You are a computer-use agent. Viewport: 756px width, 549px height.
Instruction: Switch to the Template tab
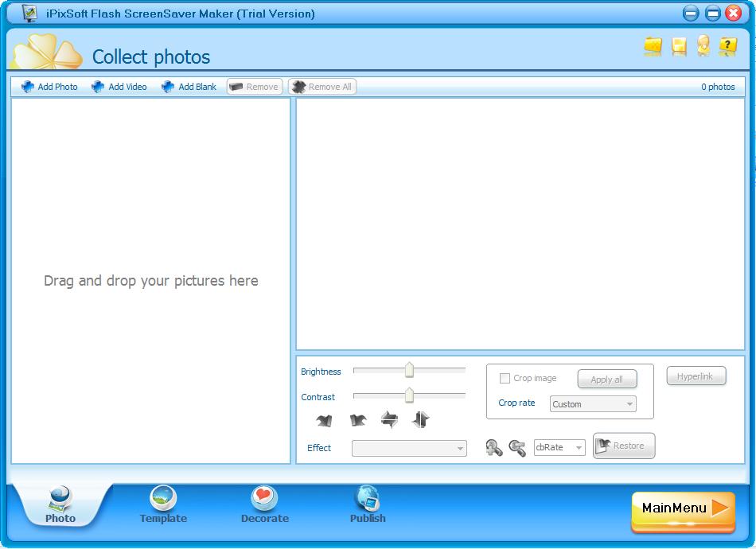tap(163, 506)
